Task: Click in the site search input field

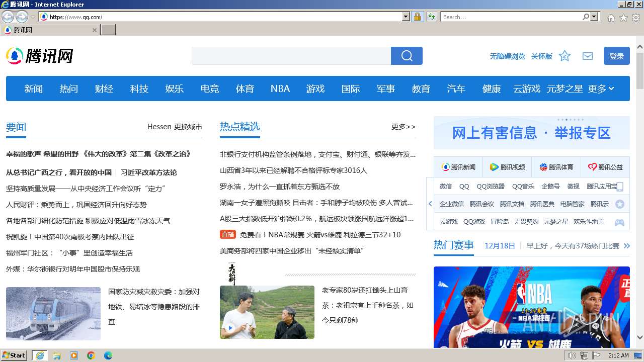Action: pos(291,56)
